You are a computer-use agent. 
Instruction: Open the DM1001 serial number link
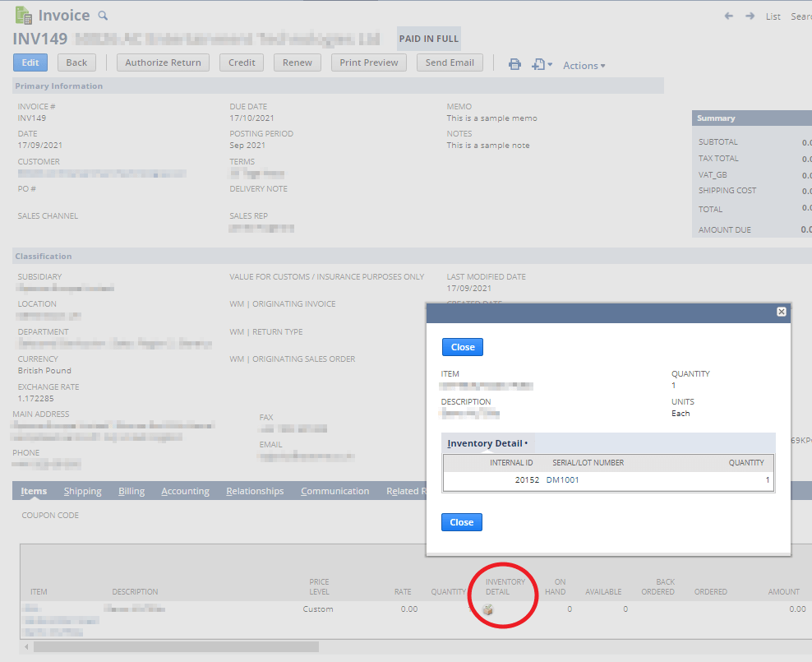(x=562, y=479)
